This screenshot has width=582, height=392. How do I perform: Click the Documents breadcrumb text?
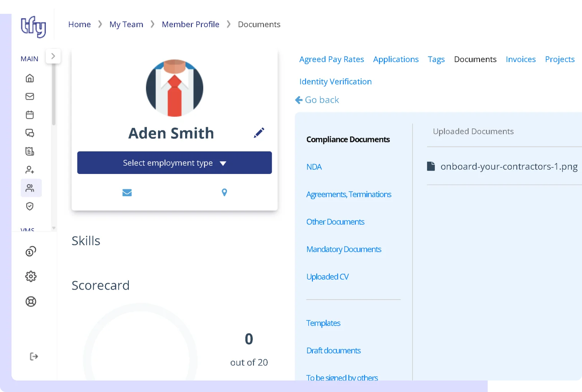259,25
